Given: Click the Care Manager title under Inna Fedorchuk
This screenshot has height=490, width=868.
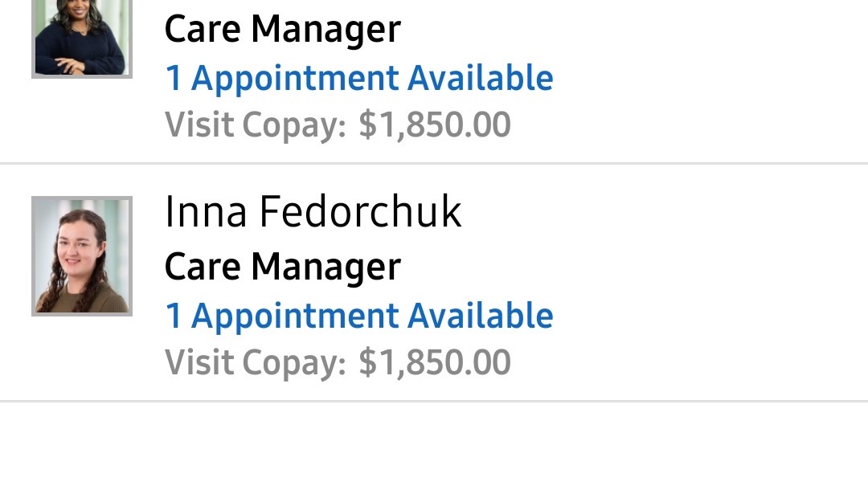Looking at the screenshot, I should point(283,267).
